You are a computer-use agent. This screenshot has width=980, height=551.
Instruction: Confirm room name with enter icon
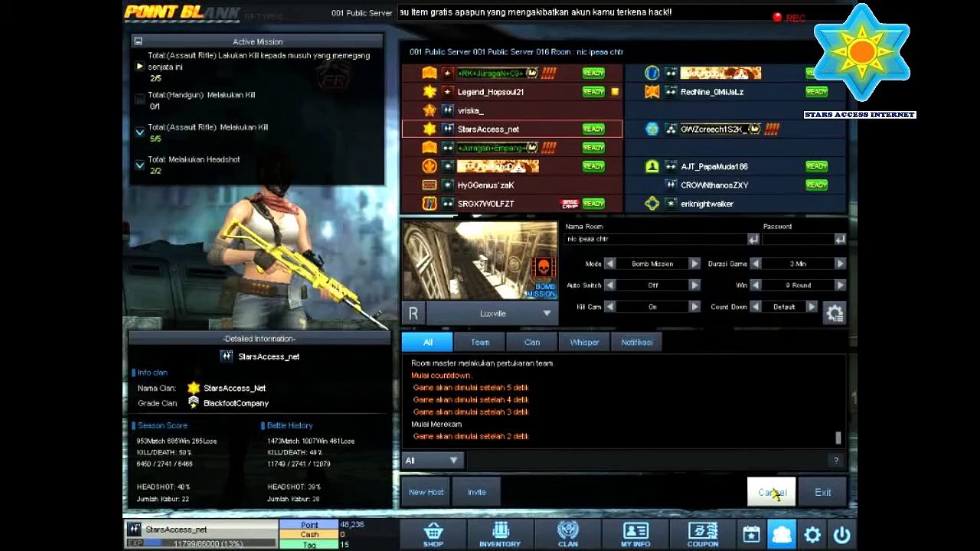(753, 240)
